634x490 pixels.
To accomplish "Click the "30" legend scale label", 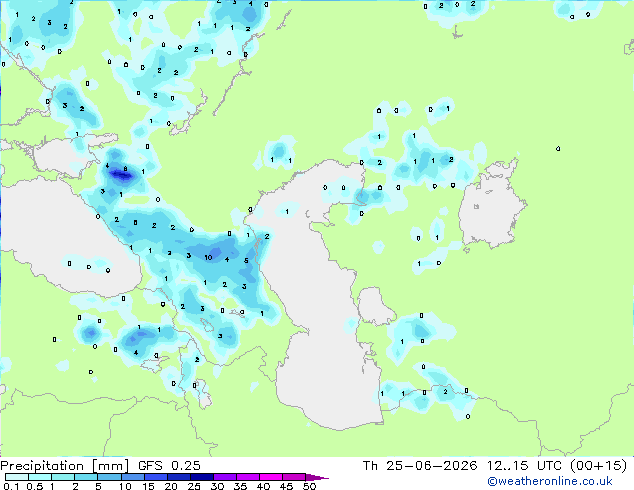I will tap(217, 486).
